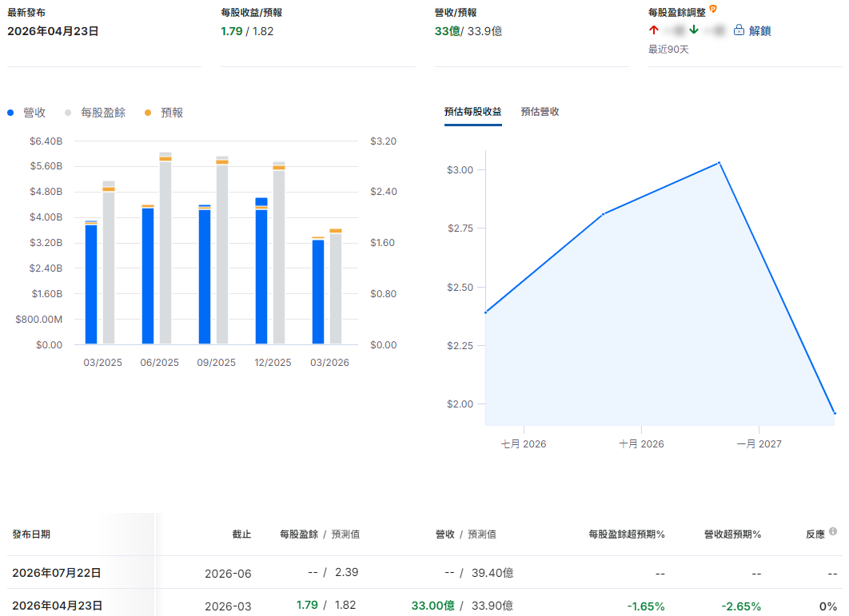
Task: Click the 03/2025 blue revenue bar
Action: coord(91,284)
